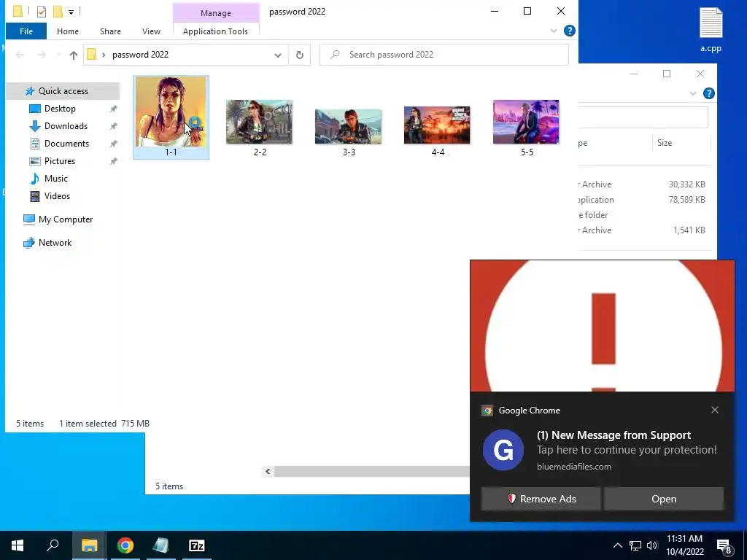Click the address bar path password 2022
This screenshot has height=560, width=747.
141,55
